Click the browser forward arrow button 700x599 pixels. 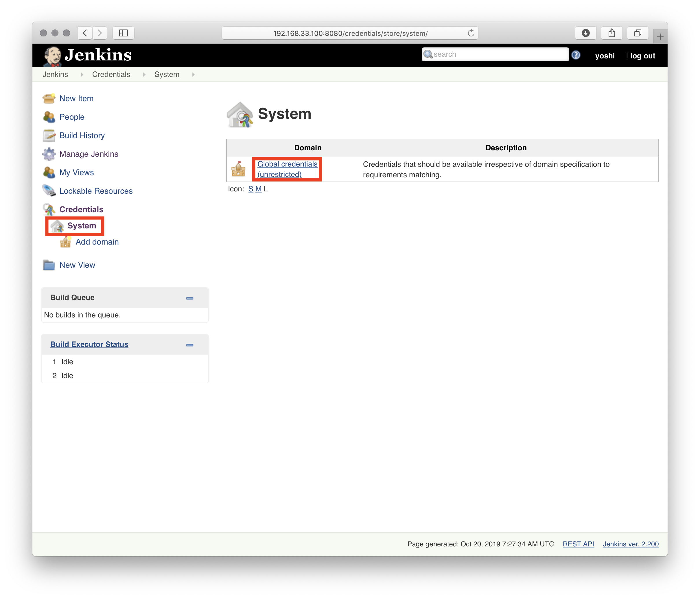[x=100, y=33]
